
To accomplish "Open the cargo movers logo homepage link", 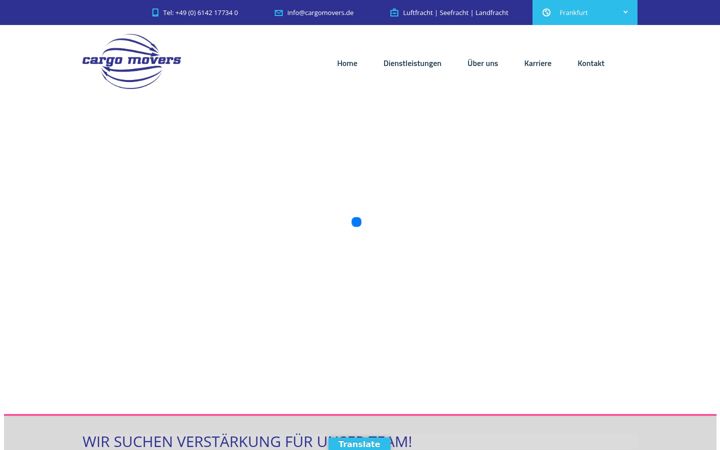I will click(x=132, y=61).
